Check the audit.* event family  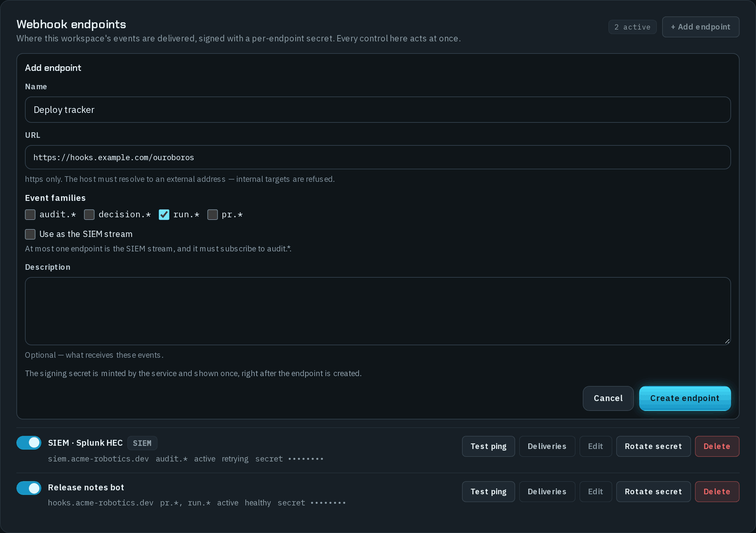(x=30, y=214)
